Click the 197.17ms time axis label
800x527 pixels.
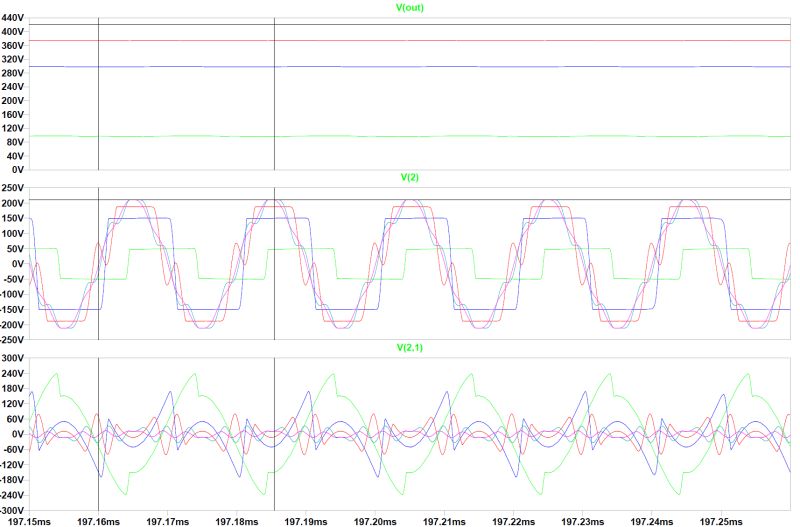167,521
